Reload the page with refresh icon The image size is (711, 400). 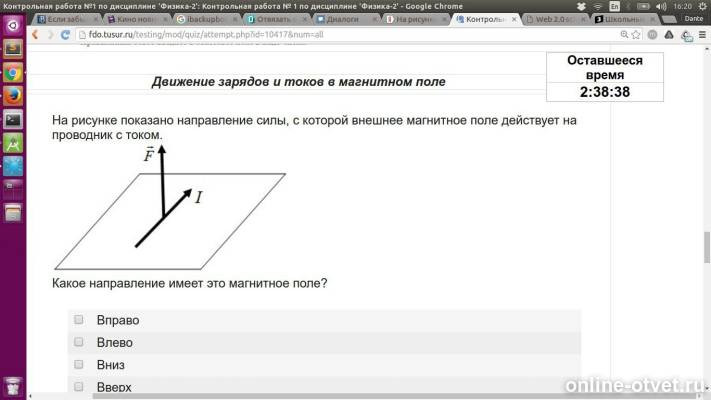[x=65, y=34]
